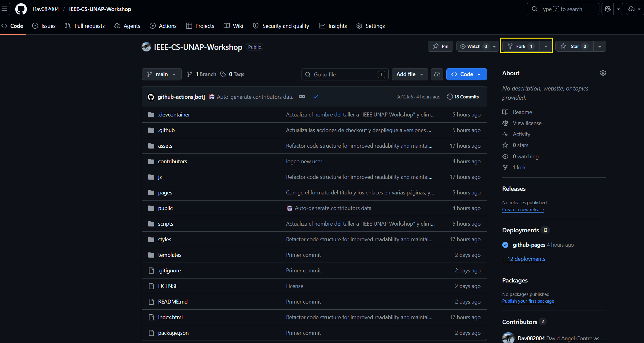Focus the Go to file search field
The width and height of the screenshot is (644, 343).
pos(345,74)
